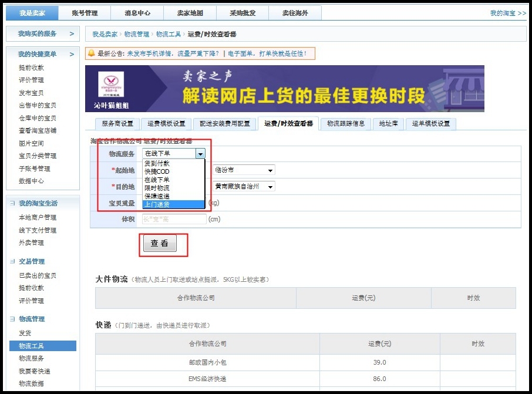Switch to 我是卖家 top tab
Screen dimensions: 532x394
coord(32,13)
